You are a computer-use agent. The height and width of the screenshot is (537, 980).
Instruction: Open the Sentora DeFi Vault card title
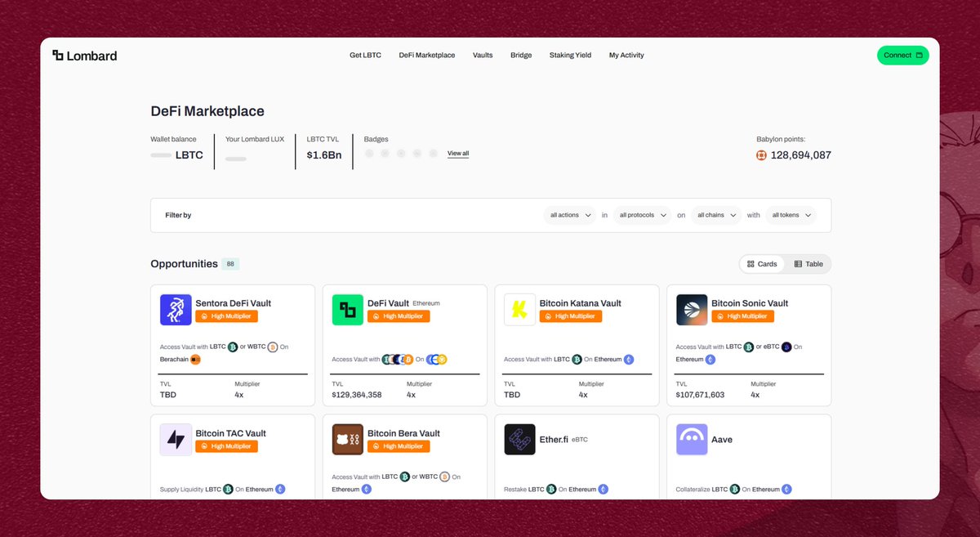(234, 303)
